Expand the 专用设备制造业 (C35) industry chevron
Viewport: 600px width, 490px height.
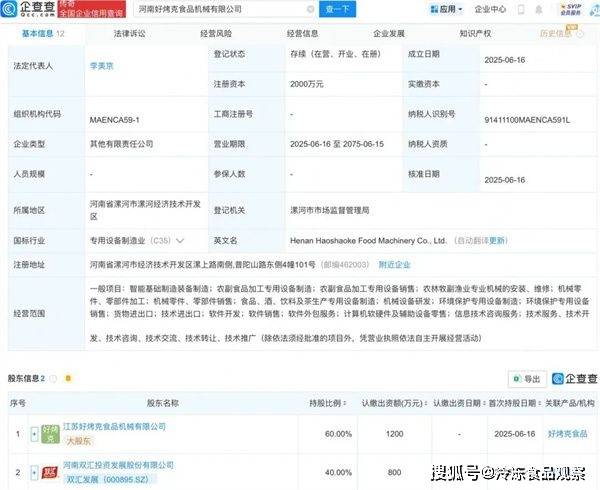[x=180, y=241]
